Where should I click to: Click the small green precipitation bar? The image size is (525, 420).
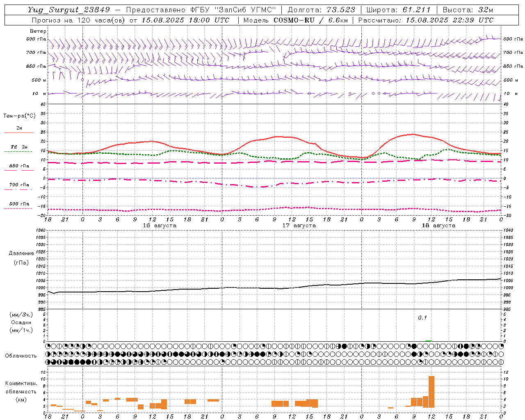pos(428,340)
